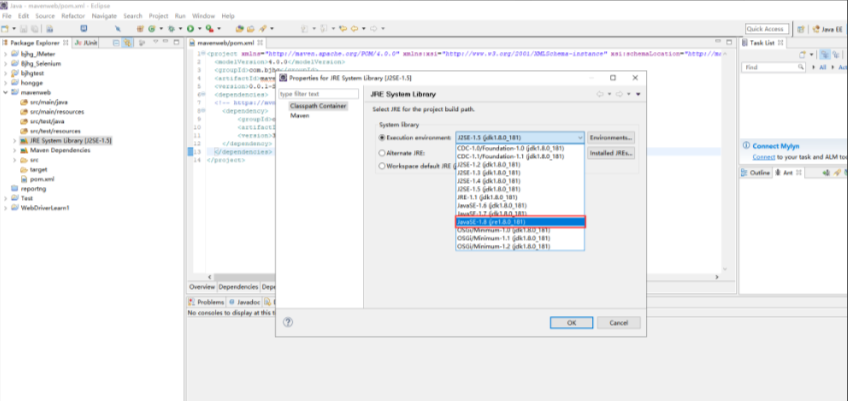Click the Scheduled icon in Task List

836,54
